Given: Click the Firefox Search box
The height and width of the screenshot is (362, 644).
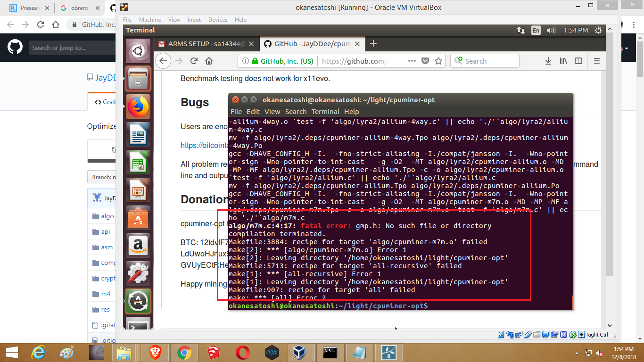Looking at the screenshot, I should tap(485, 61).
